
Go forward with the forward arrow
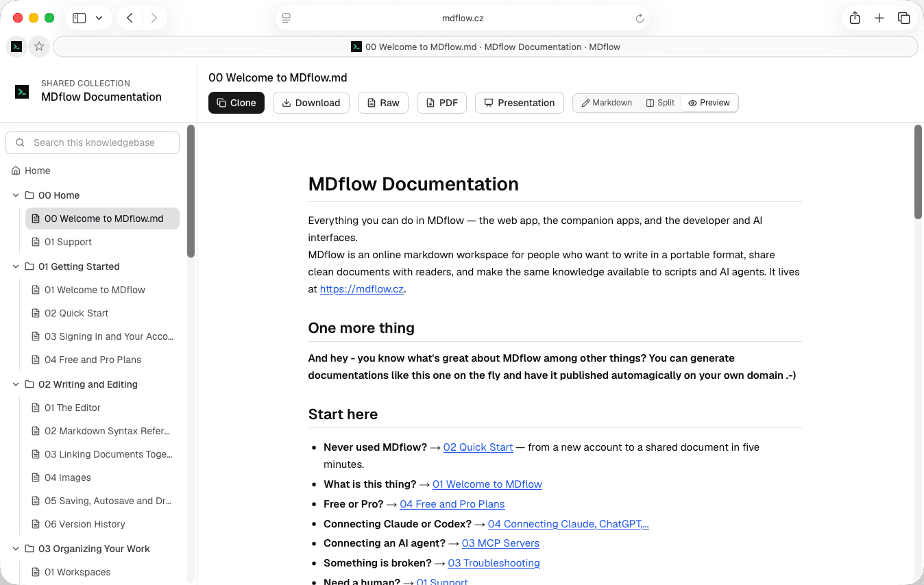pos(154,18)
